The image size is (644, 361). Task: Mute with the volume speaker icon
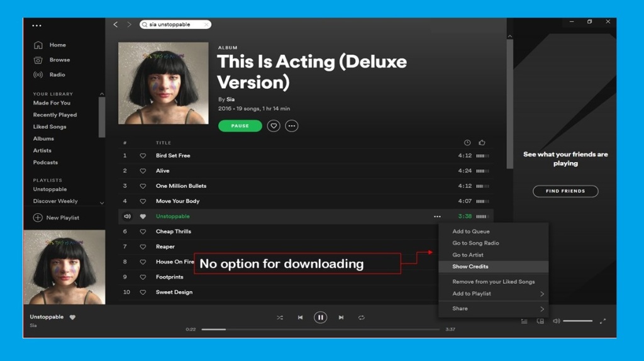click(556, 321)
